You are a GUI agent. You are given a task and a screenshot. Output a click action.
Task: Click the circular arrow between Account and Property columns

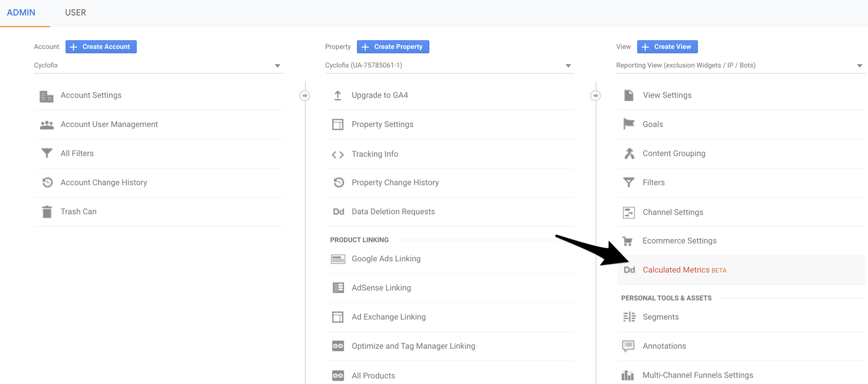click(305, 95)
